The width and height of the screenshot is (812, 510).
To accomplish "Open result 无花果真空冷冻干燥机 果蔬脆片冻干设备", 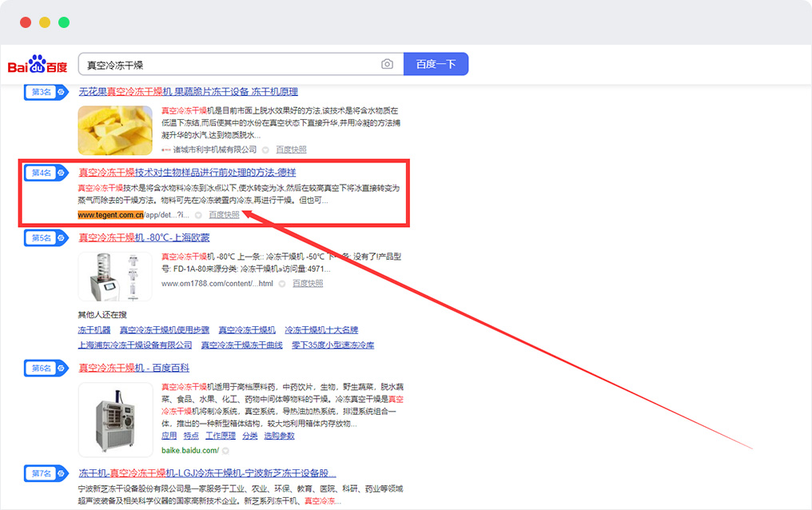I will click(x=189, y=92).
